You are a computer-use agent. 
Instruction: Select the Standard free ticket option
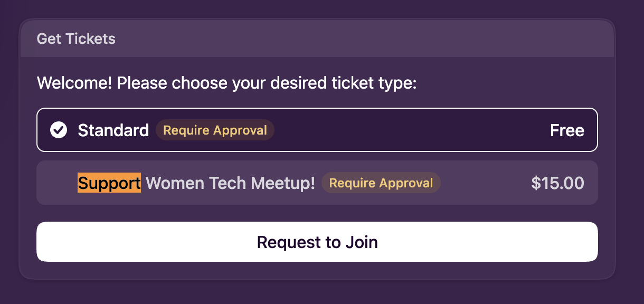click(317, 130)
